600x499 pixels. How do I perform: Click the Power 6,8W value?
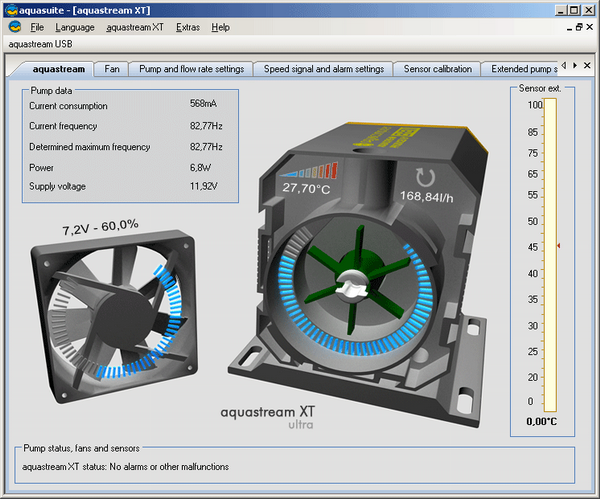pyautogui.click(x=201, y=168)
